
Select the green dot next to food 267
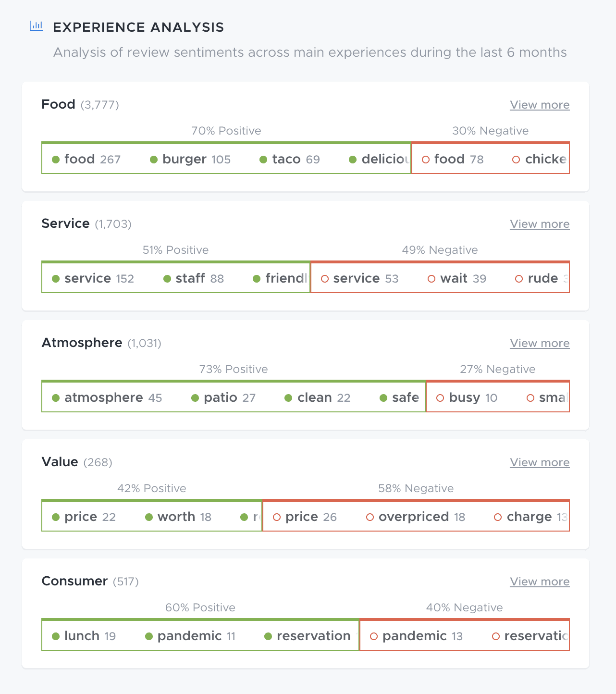(x=56, y=159)
